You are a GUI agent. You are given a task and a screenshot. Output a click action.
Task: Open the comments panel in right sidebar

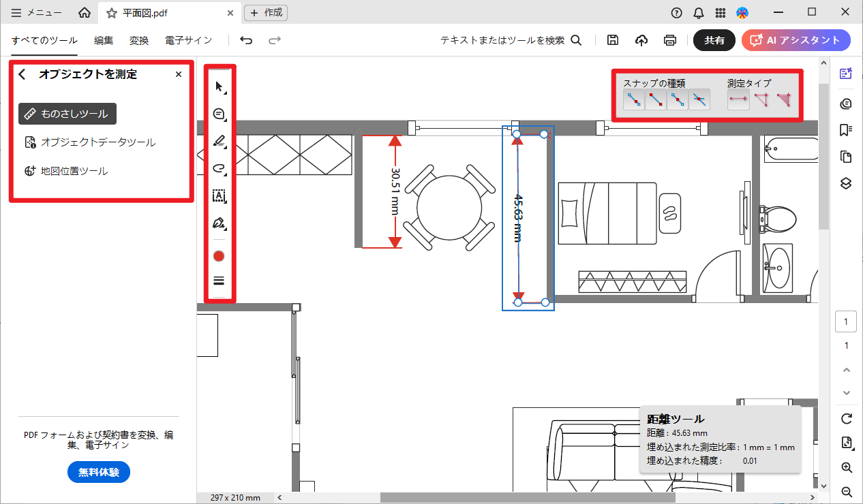847,104
